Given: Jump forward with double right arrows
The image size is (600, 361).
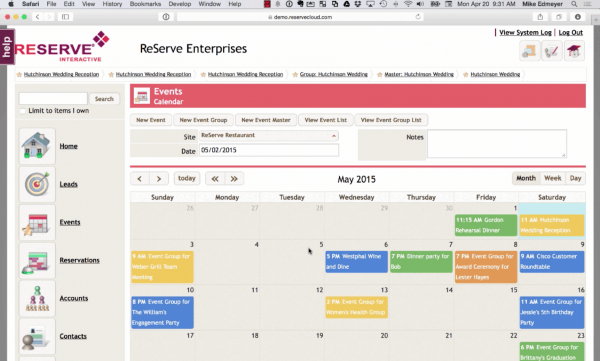Looking at the screenshot, I should (234, 179).
